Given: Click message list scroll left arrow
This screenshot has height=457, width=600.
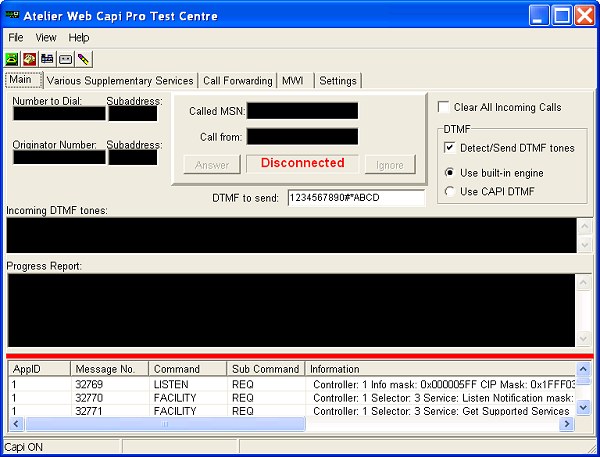Looking at the screenshot, I should click(16, 424).
